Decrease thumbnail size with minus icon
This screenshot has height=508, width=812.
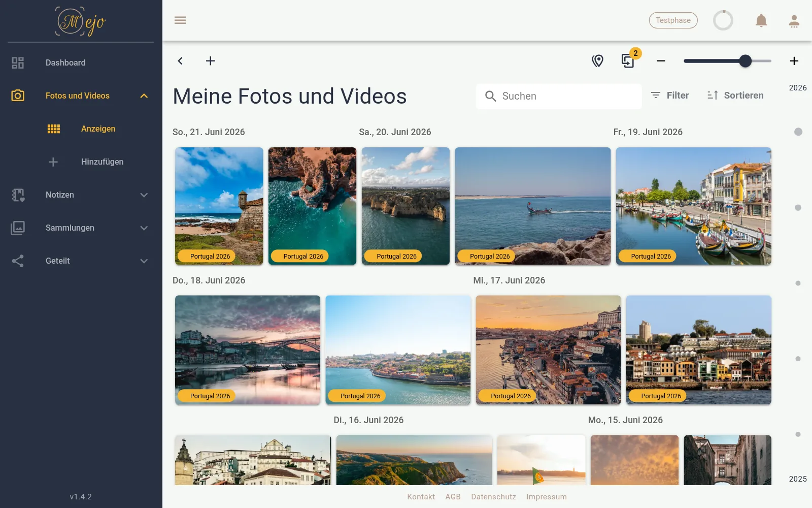click(x=661, y=61)
